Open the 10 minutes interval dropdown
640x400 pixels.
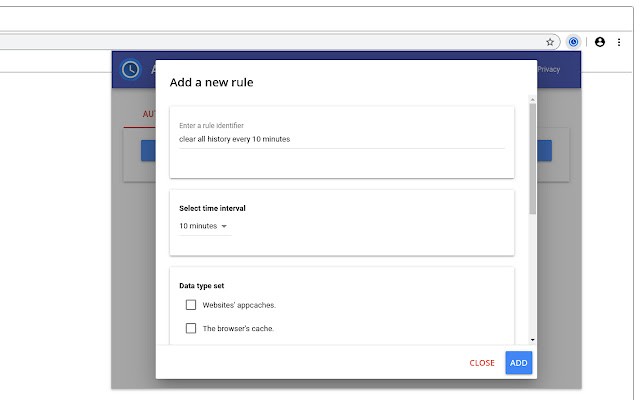203,226
